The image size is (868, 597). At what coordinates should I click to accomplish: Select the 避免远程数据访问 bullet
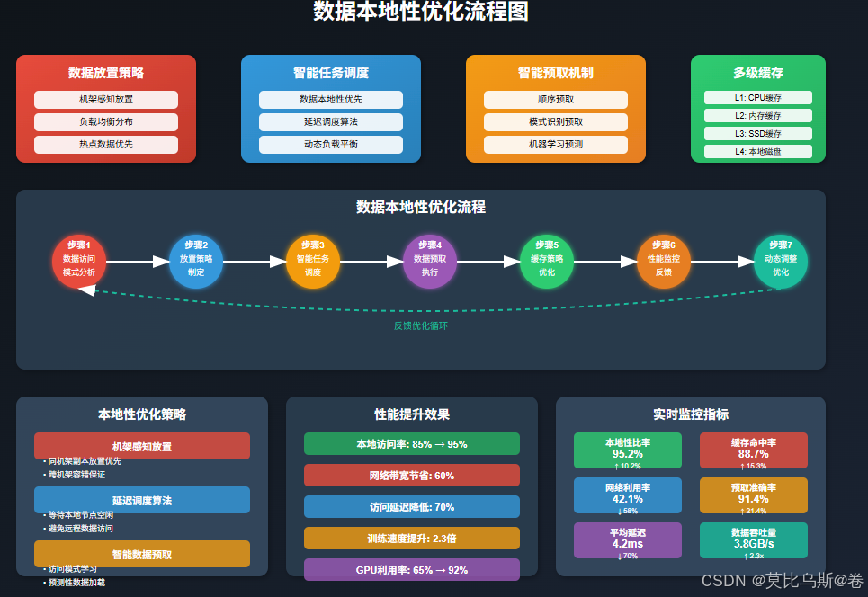pyautogui.click(x=78, y=529)
